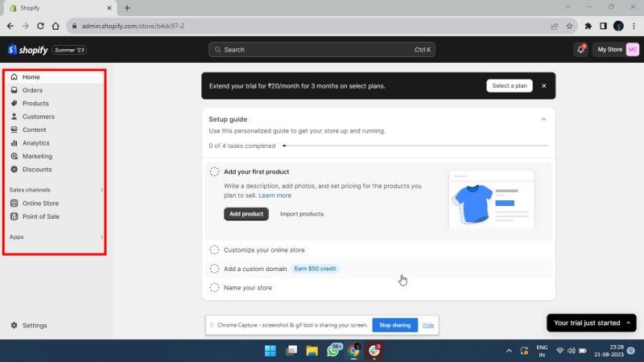Close the Shopify browser tab
644x362 pixels.
coord(109,8)
